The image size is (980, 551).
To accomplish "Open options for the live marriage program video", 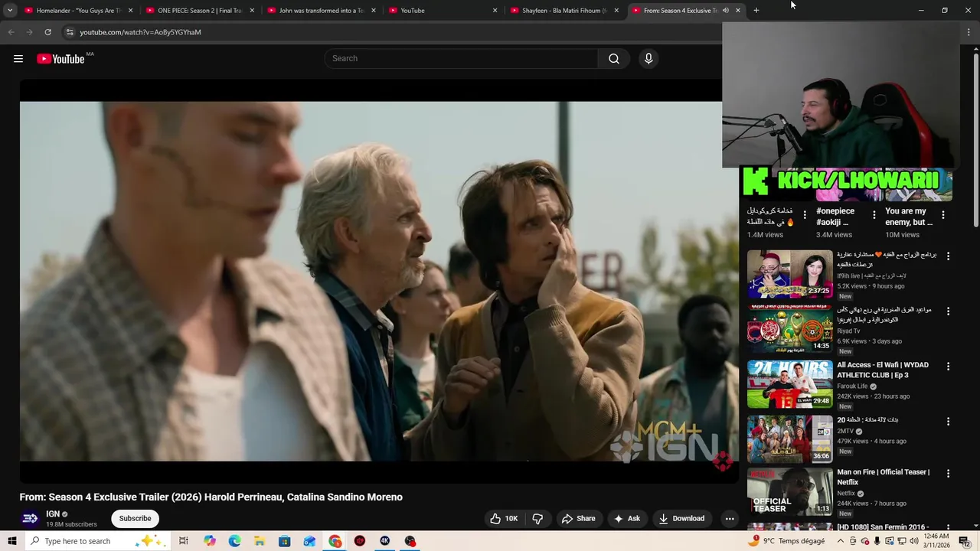I will [x=948, y=256].
